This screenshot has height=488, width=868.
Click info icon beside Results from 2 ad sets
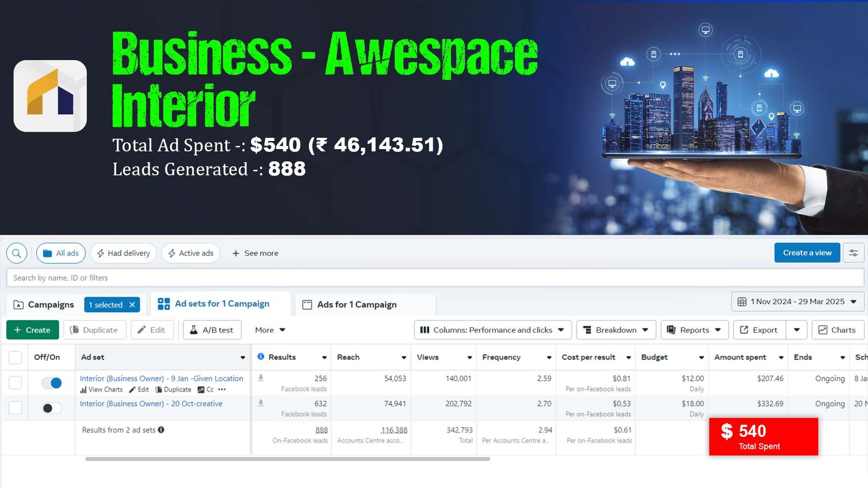[x=161, y=430]
